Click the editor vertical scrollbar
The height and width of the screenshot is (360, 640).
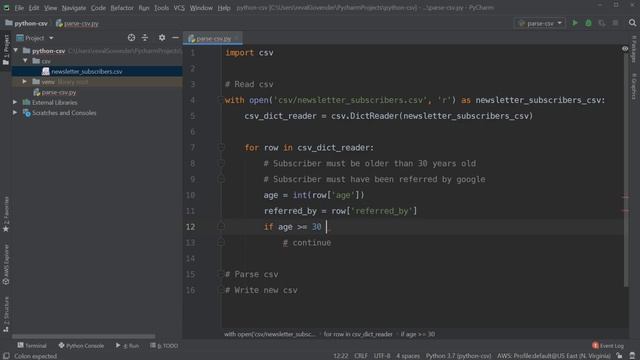(x=626, y=169)
